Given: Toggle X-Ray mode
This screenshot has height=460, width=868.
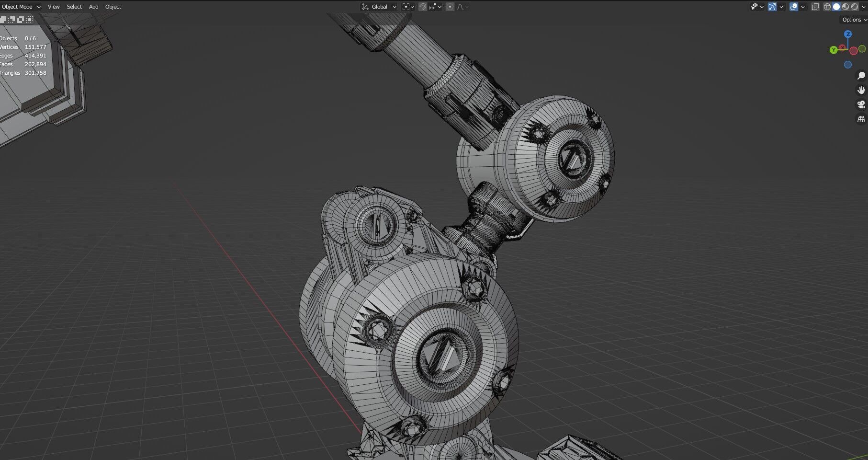Looking at the screenshot, I should 815,7.
